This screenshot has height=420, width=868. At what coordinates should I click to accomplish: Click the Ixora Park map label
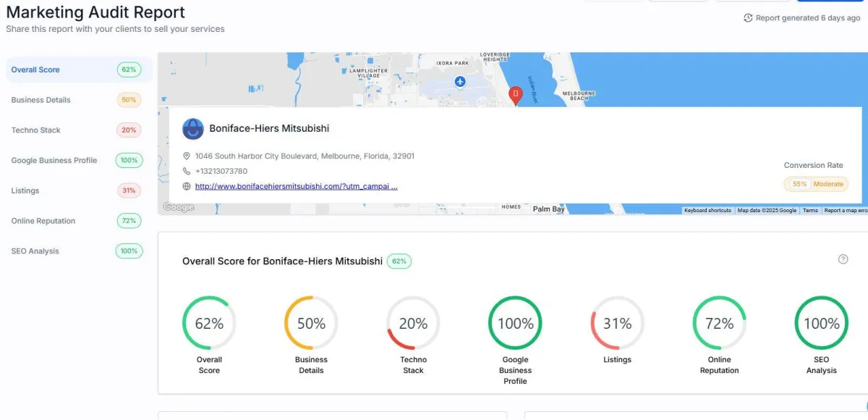(453, 63)
